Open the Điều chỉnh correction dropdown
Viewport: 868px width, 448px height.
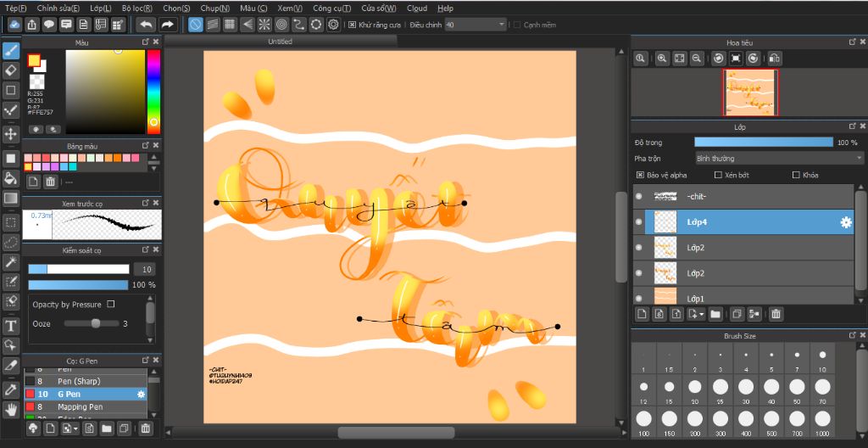click(476, 25)
